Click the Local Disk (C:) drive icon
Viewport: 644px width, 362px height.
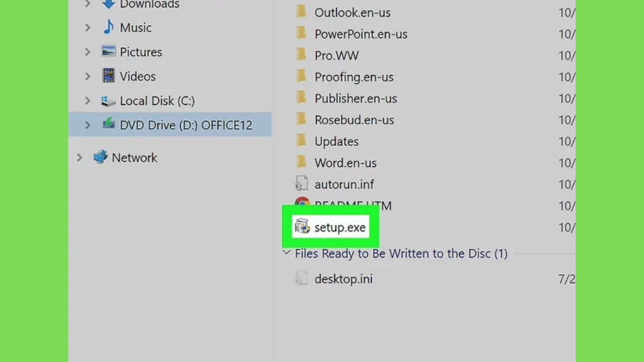tap(108, 101)
